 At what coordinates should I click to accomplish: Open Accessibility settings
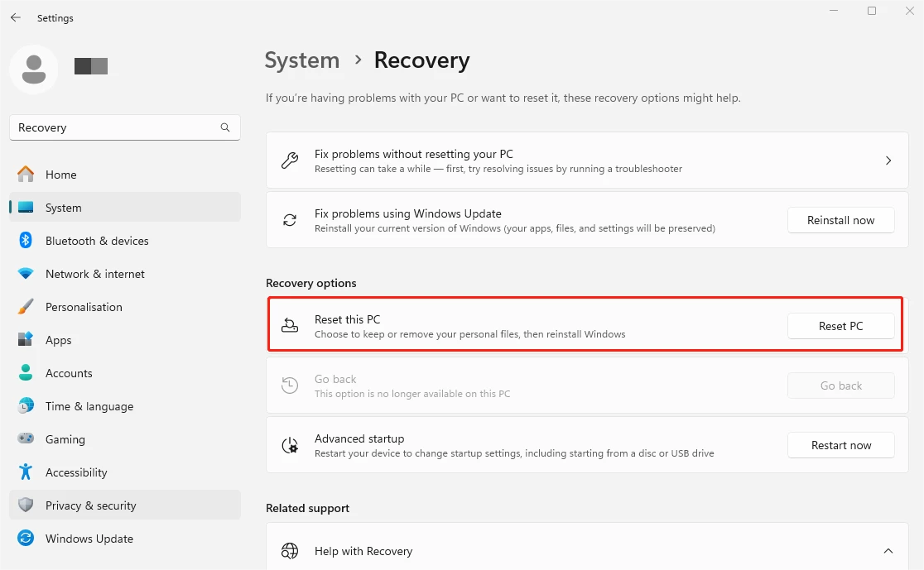pos(125,472)
